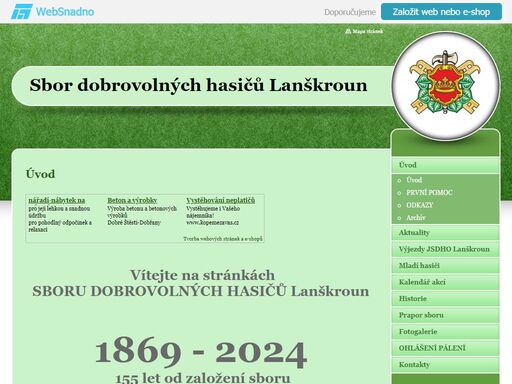Open Archiv submenu item

pyautogui.click(x=416, y=218)
